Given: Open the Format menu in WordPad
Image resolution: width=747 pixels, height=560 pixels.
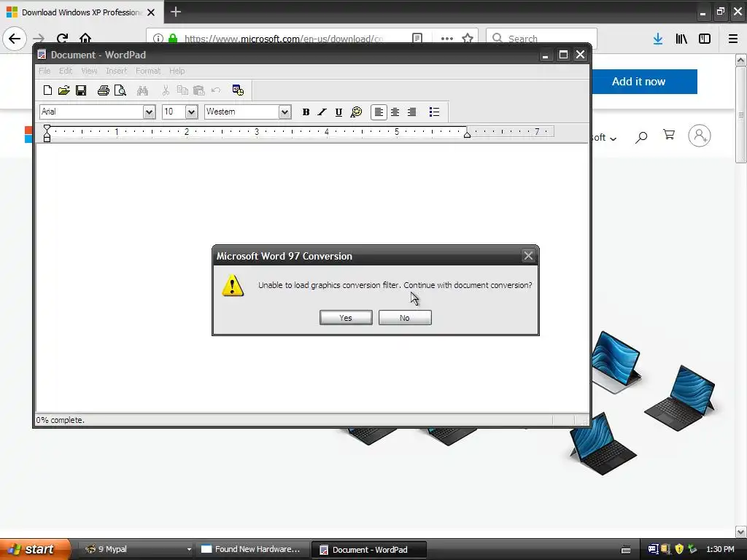Looking at the screenshot, I should pos(148,71).
